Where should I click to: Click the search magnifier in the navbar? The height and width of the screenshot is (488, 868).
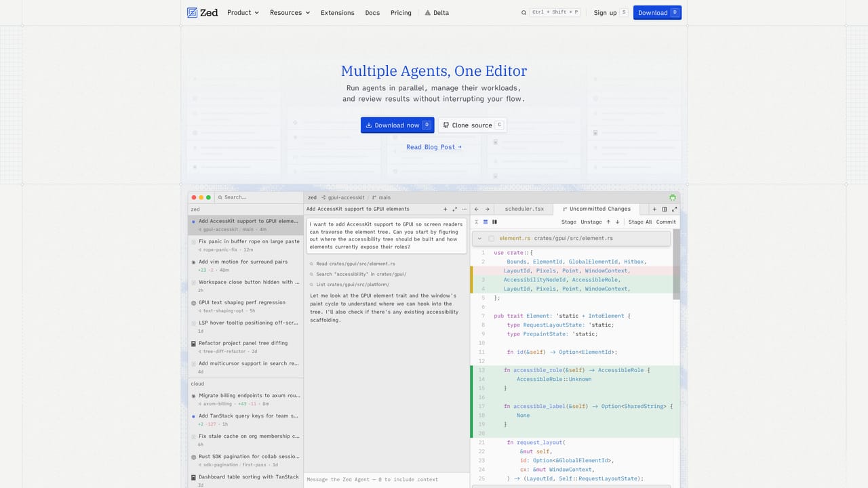[x=524, y=12]
